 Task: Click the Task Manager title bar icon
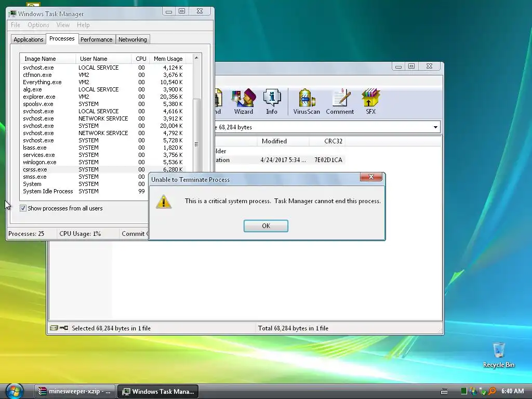pos(12,14)
